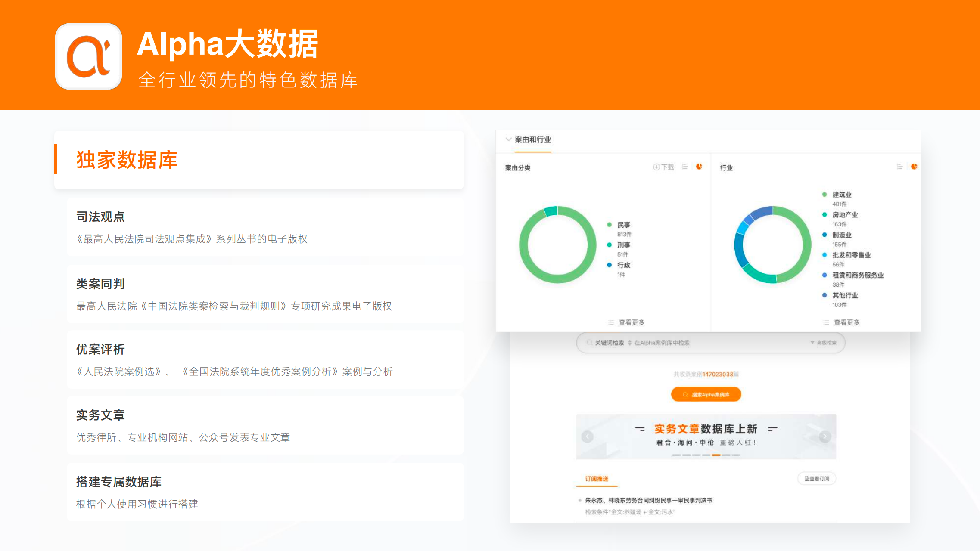Click the 搜索Alpha案例库 orange button
Image resolution: width=980 pixels, height=551 pixels.
pos(706,394)
